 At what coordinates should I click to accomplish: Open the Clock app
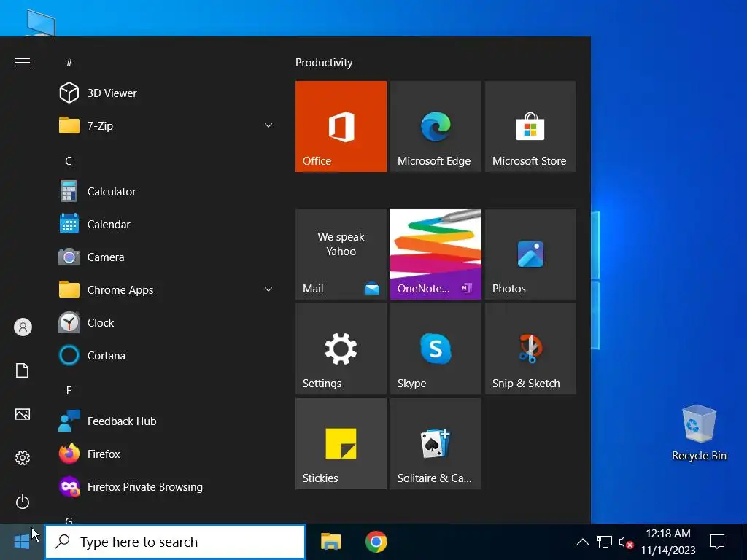click(164, 323)
